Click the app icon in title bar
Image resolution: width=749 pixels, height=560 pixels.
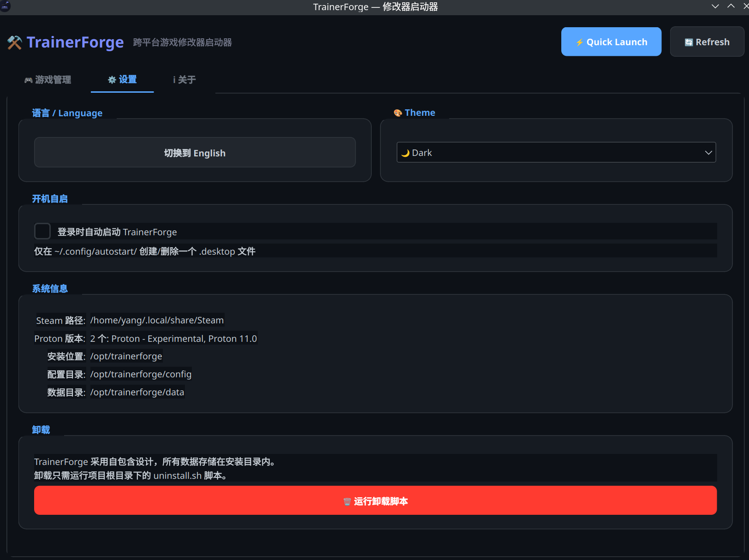[x=5, y=6]
